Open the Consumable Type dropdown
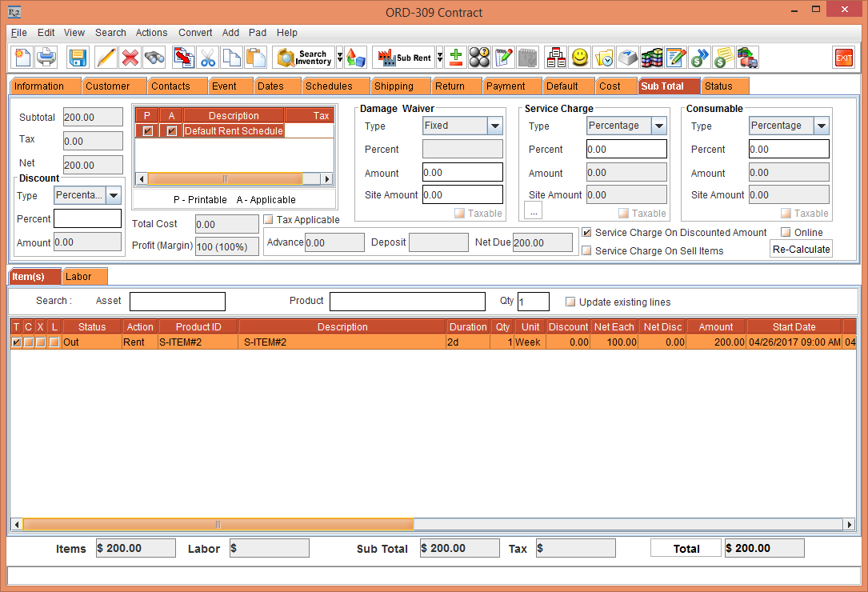 [x=821, y=126]
